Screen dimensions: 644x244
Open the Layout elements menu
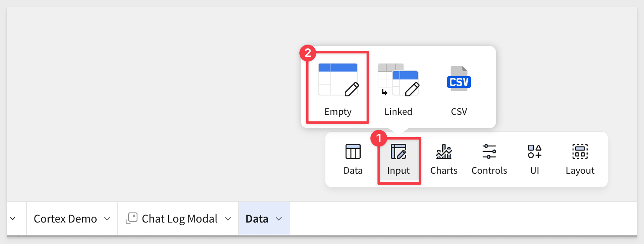tap(580, 159)
